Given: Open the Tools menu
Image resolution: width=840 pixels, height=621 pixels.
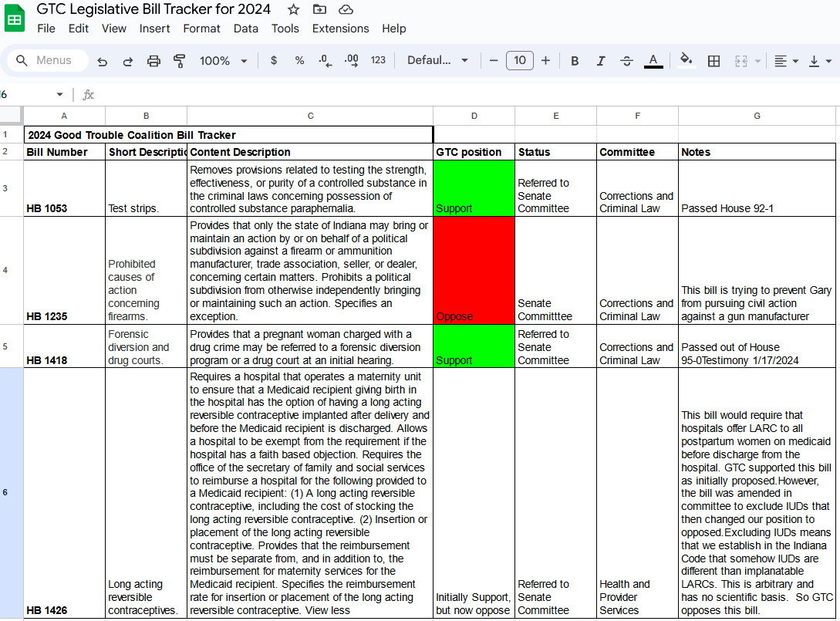Looking at the screenshot, I should pyautogui.click(x=285, y=29).
